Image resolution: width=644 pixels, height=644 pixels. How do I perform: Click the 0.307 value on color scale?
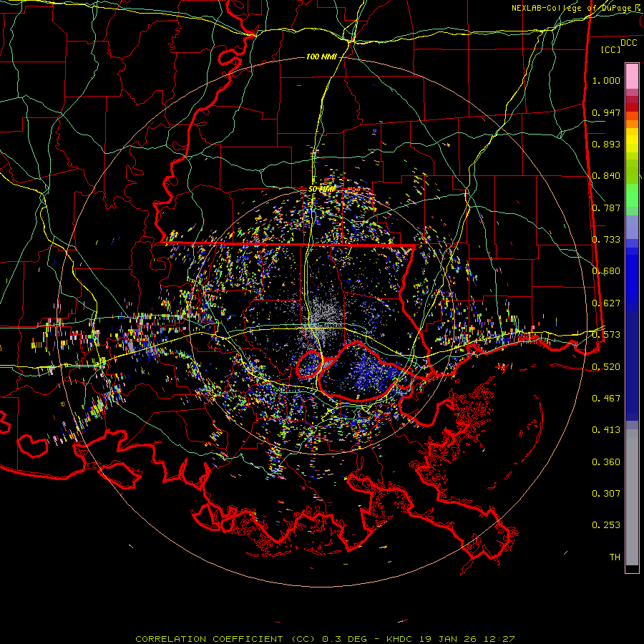click(x=606, y=494)
